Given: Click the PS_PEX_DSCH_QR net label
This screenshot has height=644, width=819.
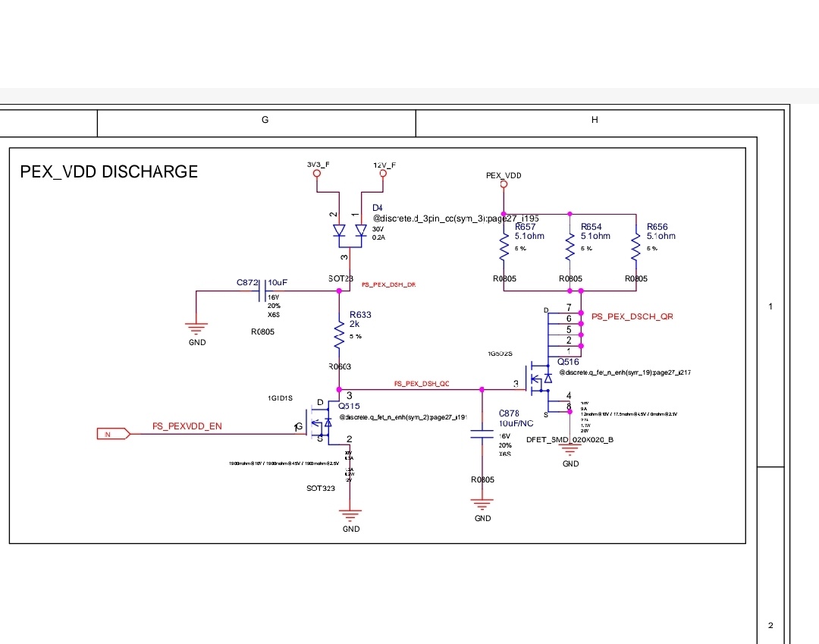Looking at the screenshot, I should pos(632,316).
